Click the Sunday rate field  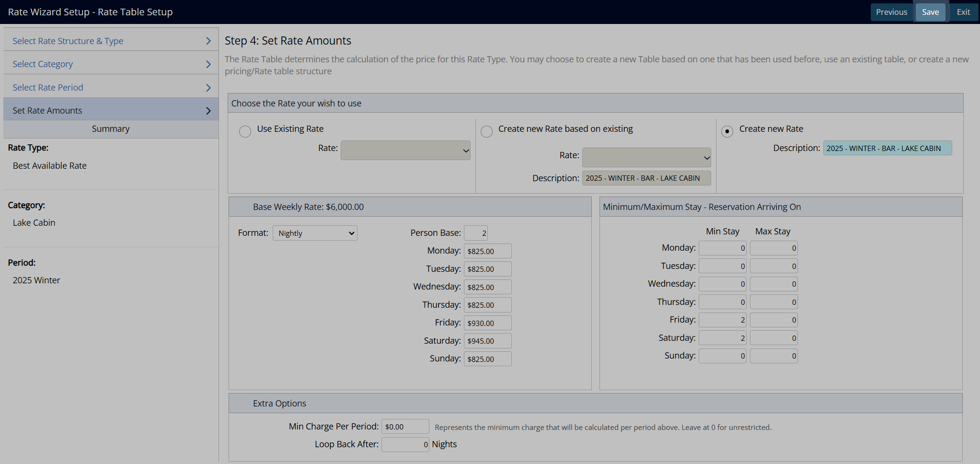pyautogui.click(x=487, y=359)
